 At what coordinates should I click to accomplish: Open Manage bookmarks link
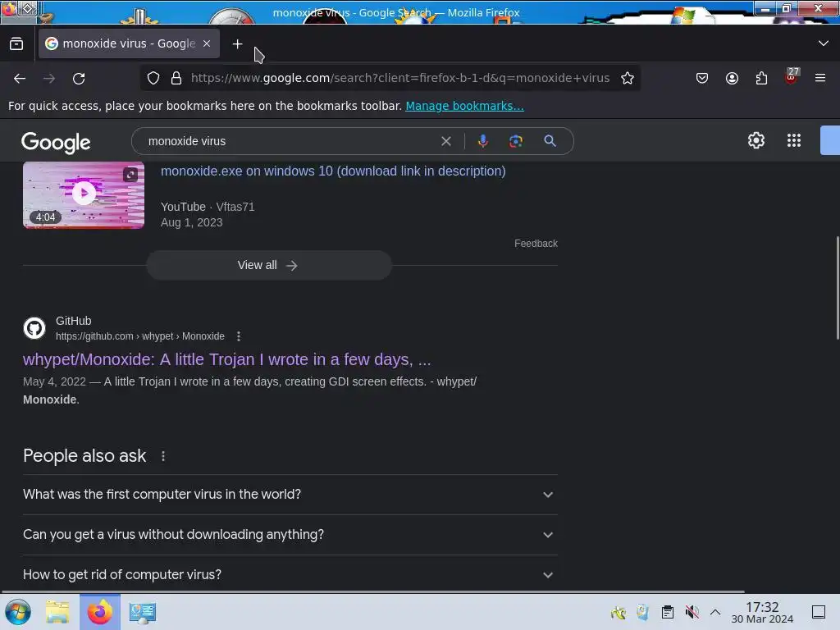click(x=464, y=106)
